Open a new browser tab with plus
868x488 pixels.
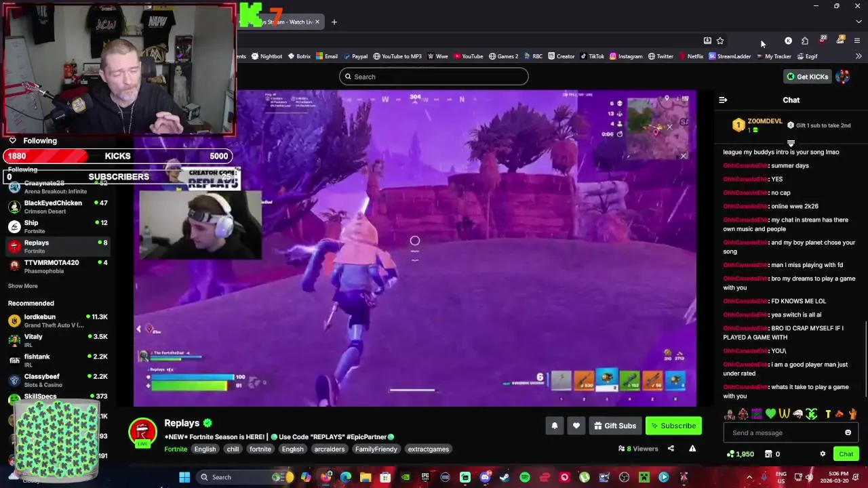point(334,22)
